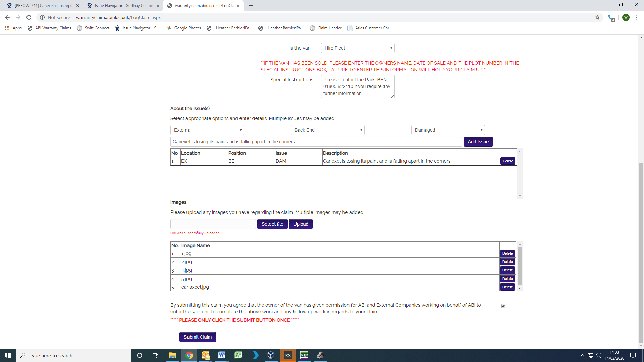644x362 pixels.
Task: Click the Special Instructions text box
Action: click(357, 86)
